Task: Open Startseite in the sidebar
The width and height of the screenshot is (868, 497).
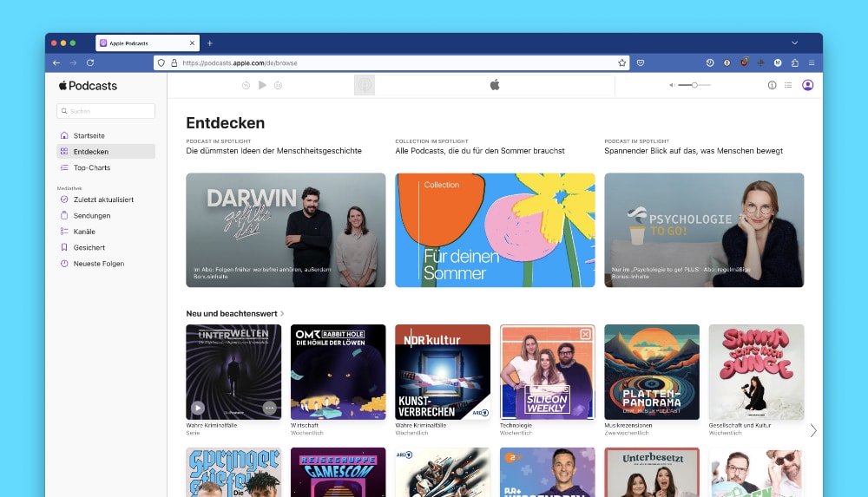Action: [x=106, y=135]
